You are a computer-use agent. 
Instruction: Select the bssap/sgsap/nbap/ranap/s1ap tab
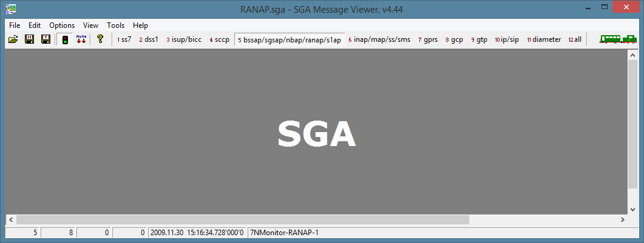[290, 40]
